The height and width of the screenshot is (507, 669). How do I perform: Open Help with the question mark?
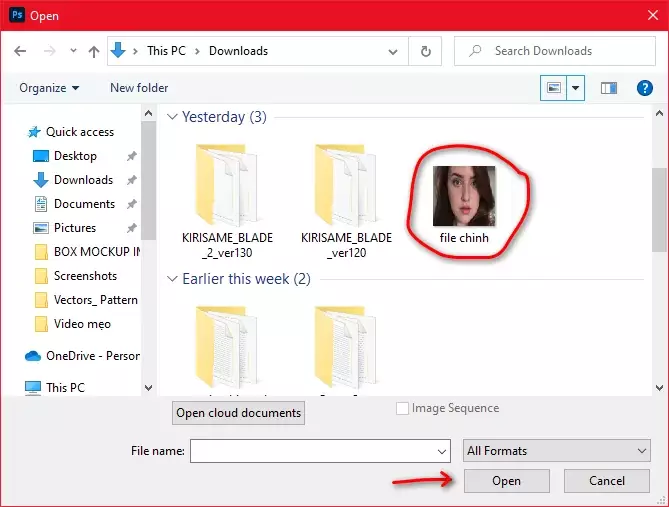coord(645,88)
